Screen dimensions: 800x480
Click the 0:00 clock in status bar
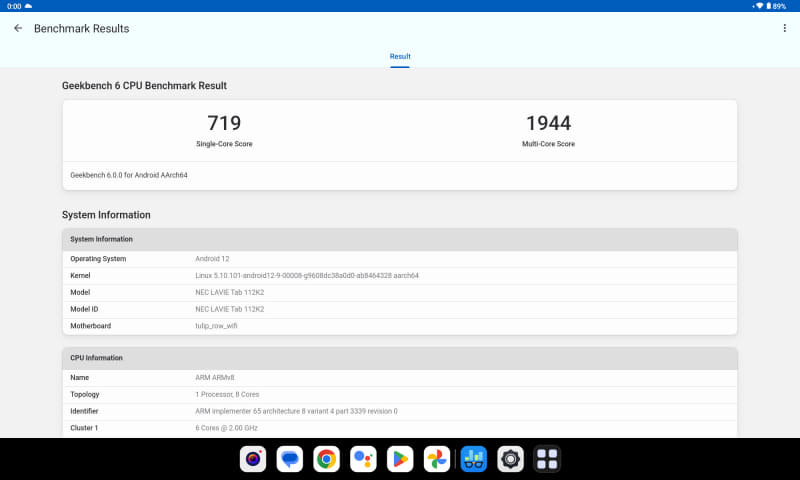14,6
